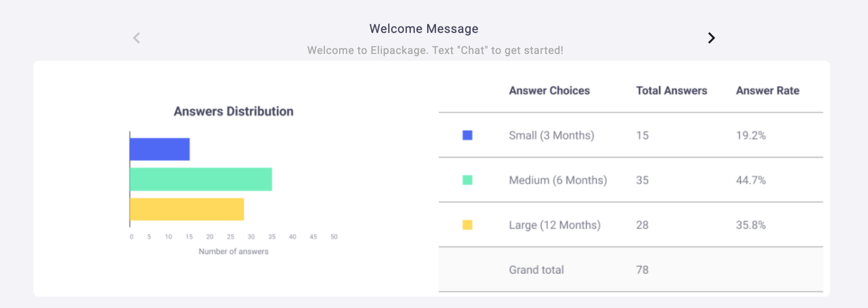This screenshot has height=308, width=868.
Task: Click the blue Small (3 Months) legend swatch
Action: [x=467, y=135]
